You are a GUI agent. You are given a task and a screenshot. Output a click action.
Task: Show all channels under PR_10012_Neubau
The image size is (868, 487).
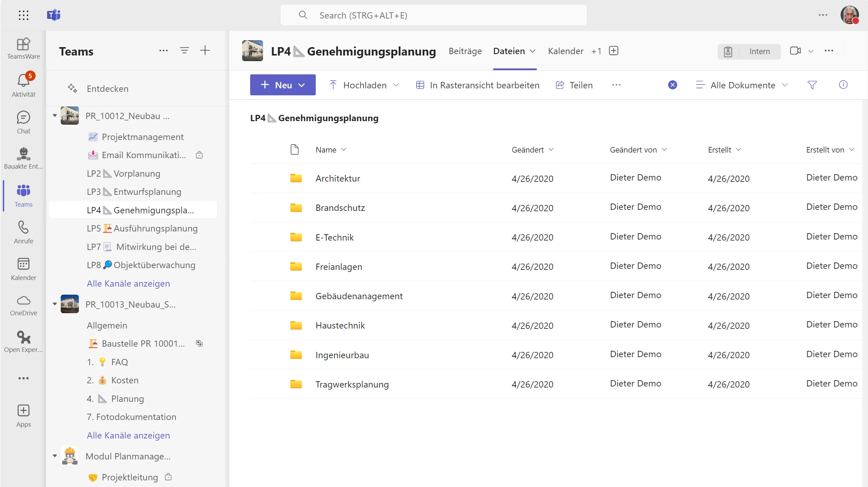pyautogui.click(x=128, y=283)
